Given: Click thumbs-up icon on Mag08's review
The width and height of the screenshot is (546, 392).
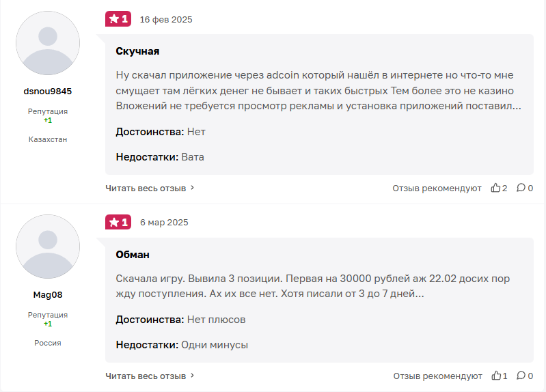Looking at the screenshot, I should (x=496, y=376).
